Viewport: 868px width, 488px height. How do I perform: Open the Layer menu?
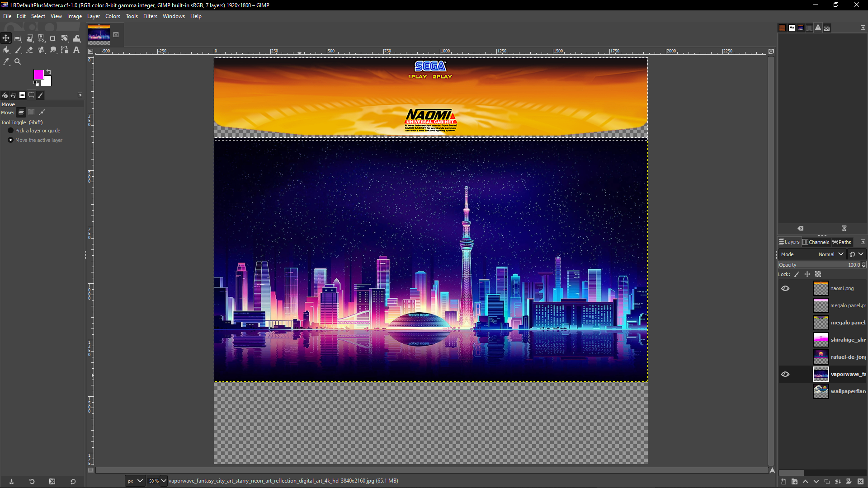point(94,16)
